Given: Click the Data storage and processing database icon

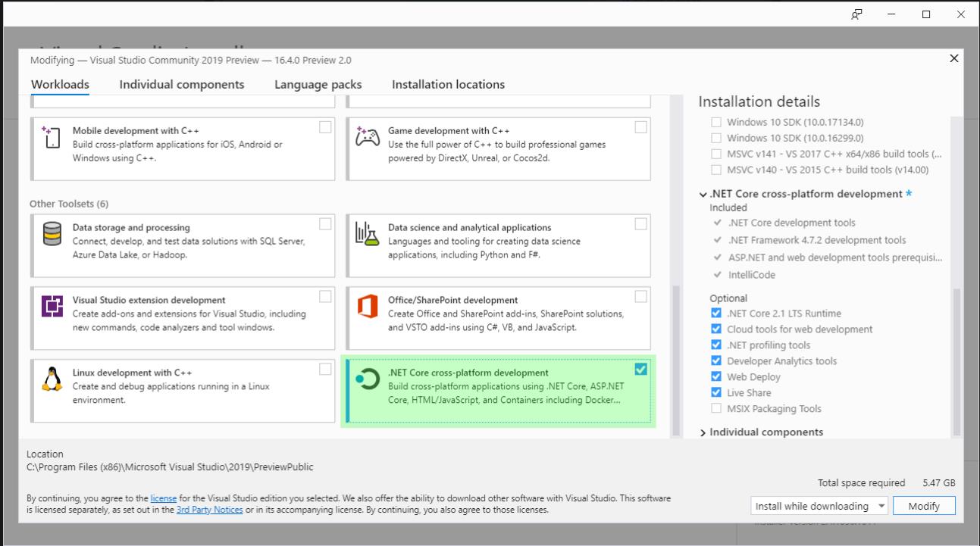Looking at the screenshot, I should point(52,234).
